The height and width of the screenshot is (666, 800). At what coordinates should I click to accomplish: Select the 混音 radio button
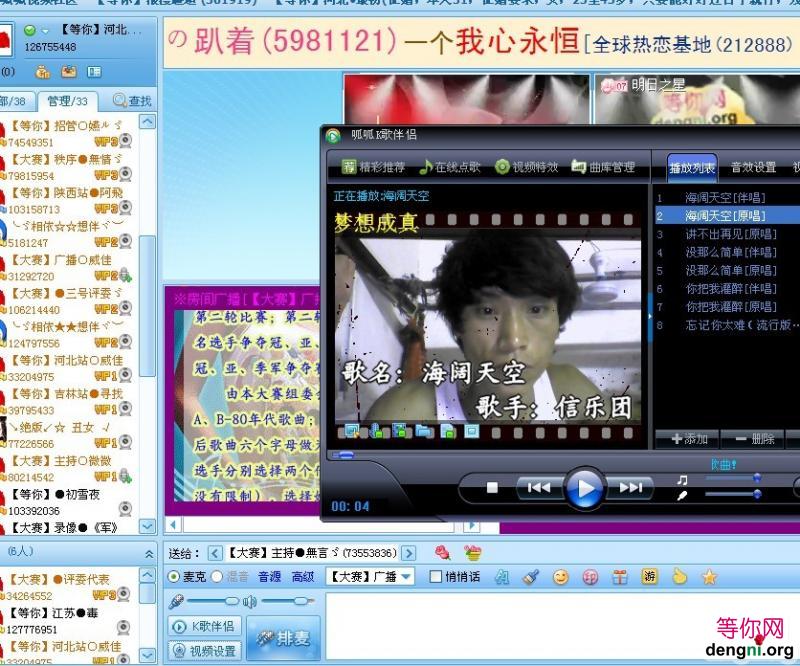(216, 577)
